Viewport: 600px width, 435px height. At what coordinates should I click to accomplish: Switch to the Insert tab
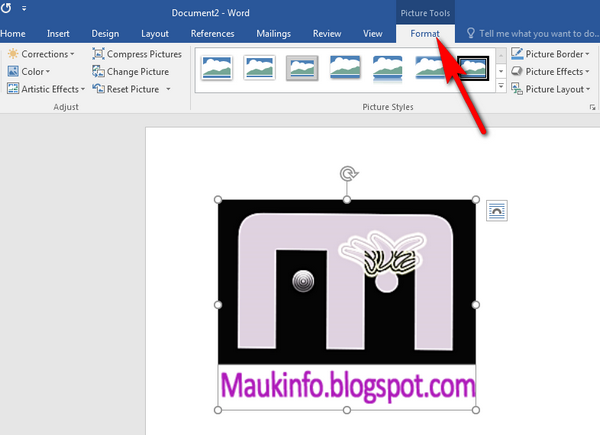[58, 34]
